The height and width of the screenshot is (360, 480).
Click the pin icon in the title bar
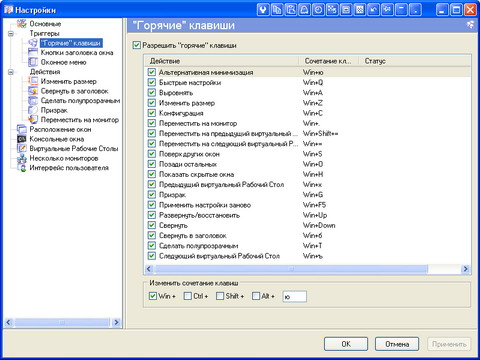388,10
